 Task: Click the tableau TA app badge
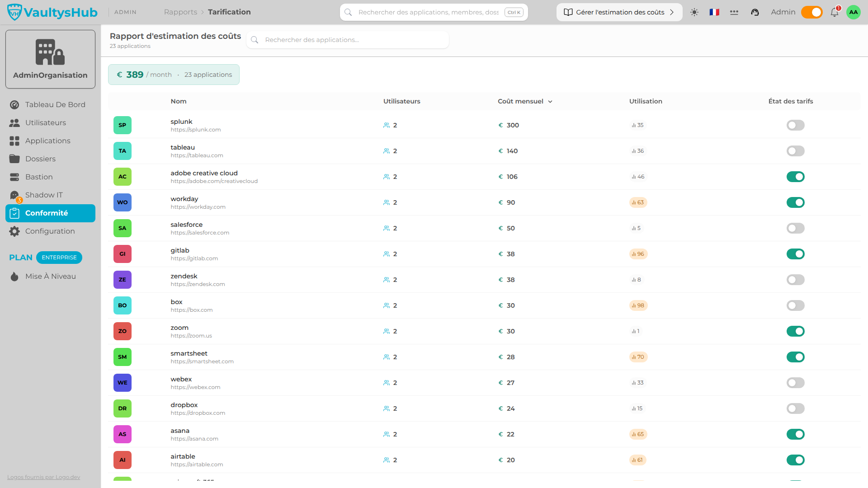tap(123, 151)
